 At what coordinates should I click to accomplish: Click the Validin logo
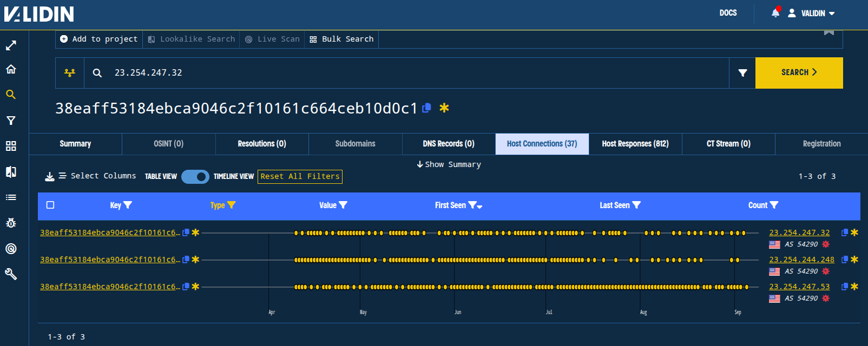[39, 14]
